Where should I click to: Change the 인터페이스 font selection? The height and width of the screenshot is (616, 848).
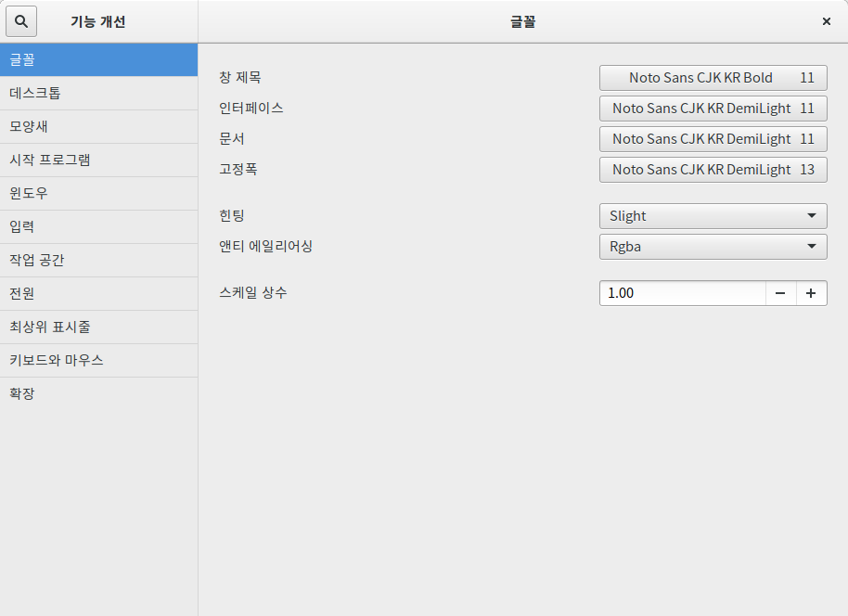point(713,109)
